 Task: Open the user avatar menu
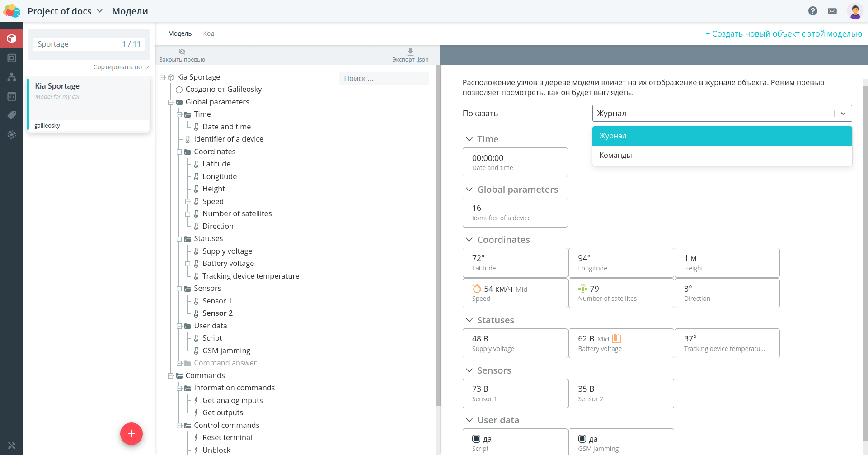tap(855, 11)
